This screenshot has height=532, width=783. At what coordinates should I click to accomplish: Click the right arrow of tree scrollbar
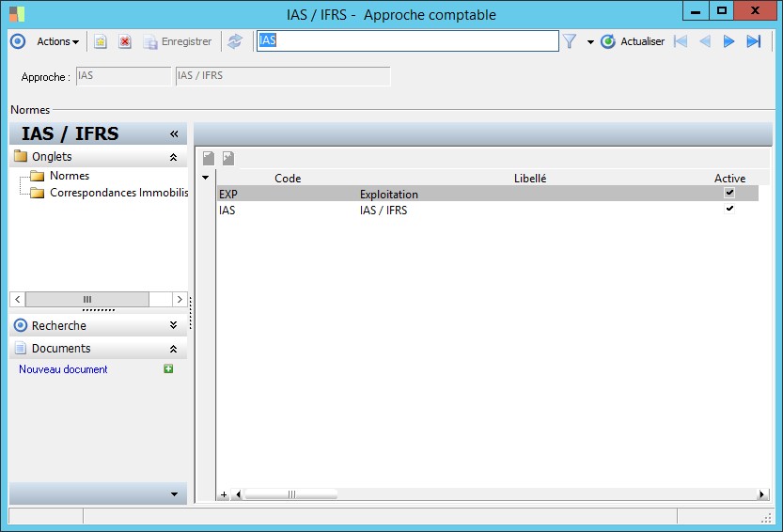(180, 299)
